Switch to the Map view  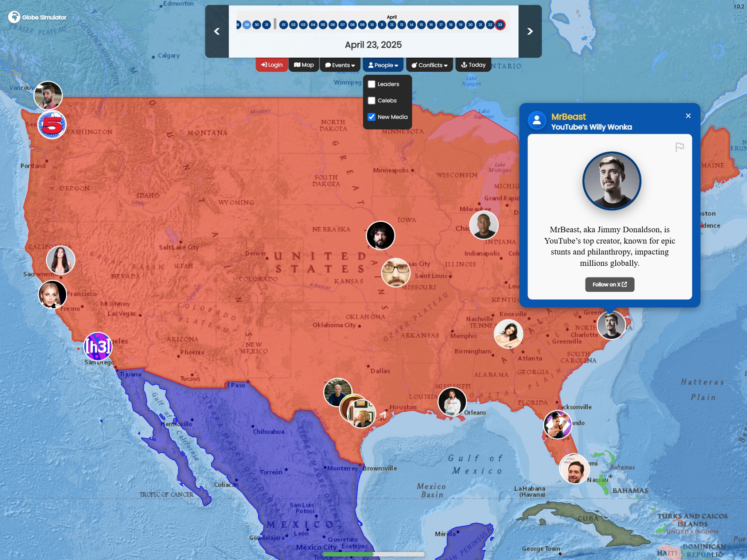point(304,65)
